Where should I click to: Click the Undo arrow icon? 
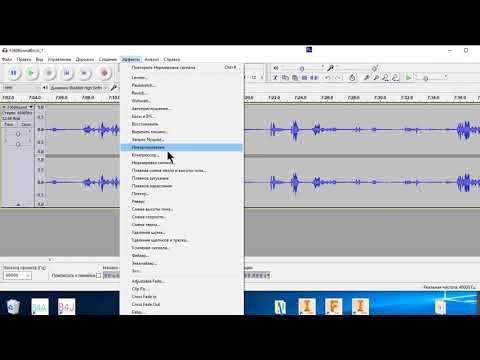tap(328, 78)
